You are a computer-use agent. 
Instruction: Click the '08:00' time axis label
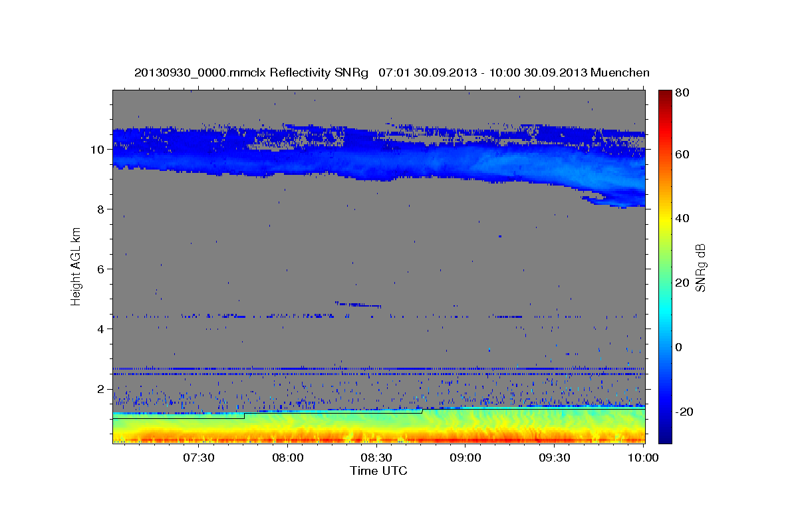[288, 458]
